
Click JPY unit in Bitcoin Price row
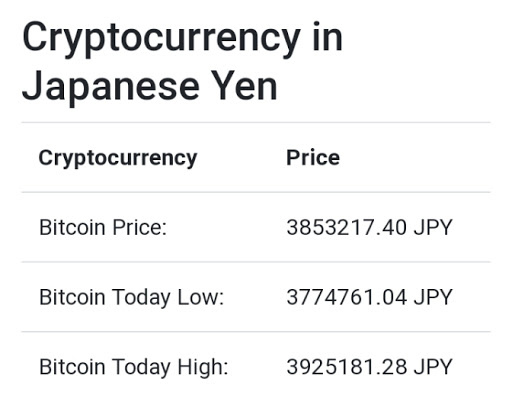pos(433,227)
